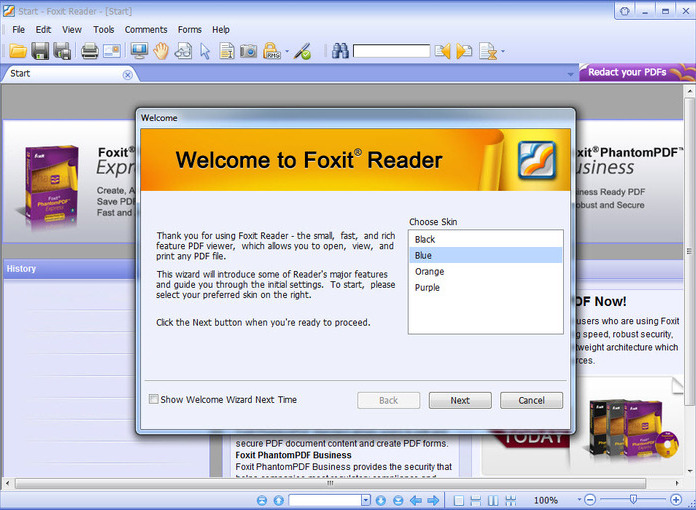Select the Hand tool
Screen dimensions: 696x510
[x=161, y=51]
